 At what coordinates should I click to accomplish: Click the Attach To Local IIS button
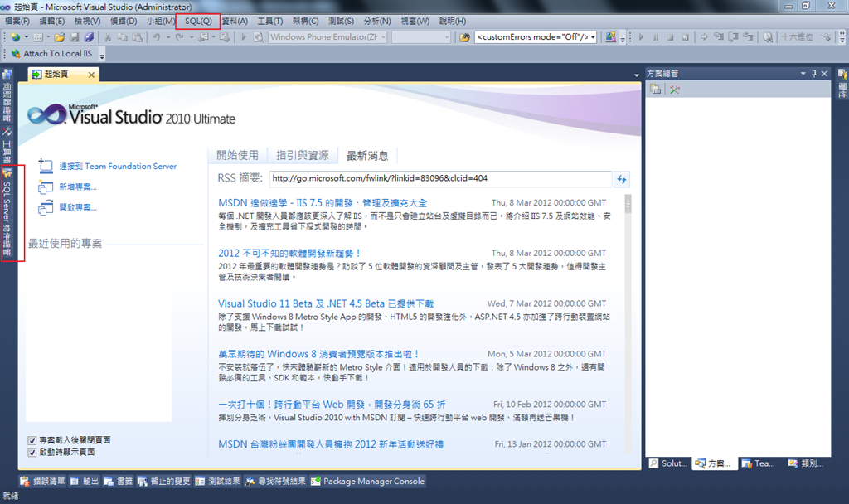pos(52,54)
